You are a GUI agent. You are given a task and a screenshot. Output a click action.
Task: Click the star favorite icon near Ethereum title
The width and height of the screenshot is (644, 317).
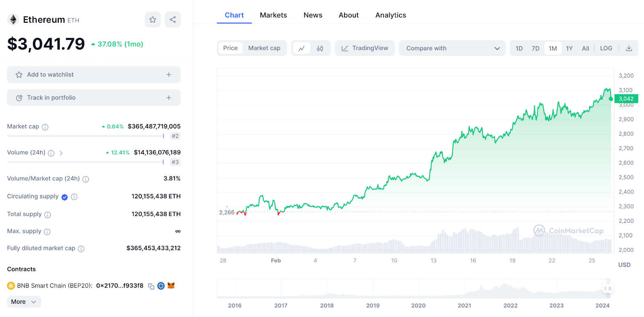click(x=153, y=19)
